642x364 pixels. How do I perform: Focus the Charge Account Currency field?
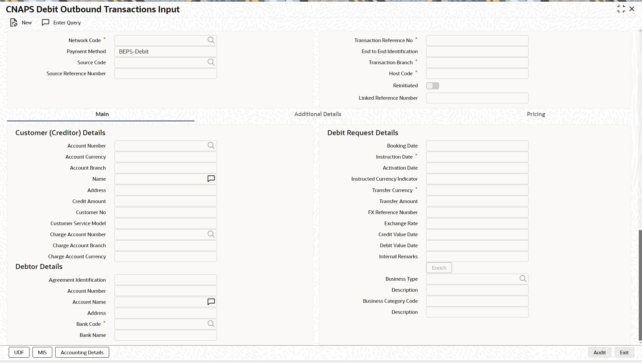pyautogui.click(x=166, y=257)
